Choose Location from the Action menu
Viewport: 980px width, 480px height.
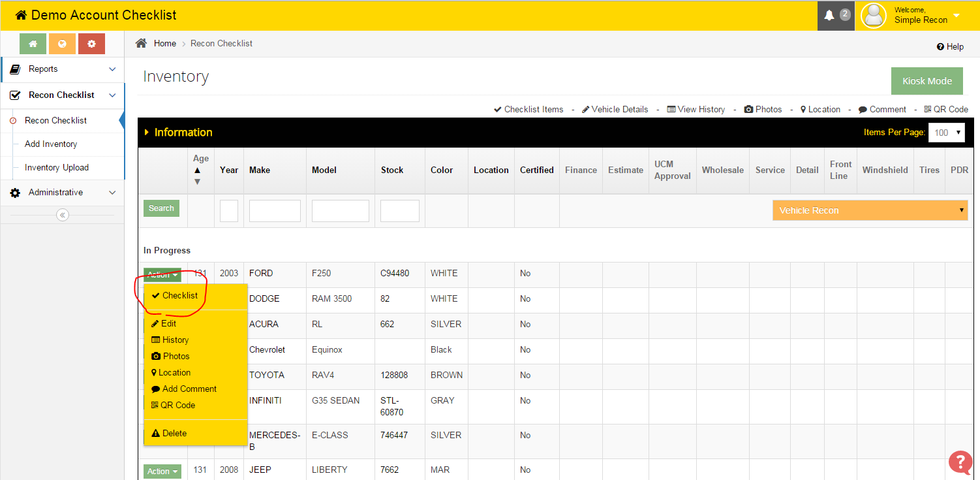[171, 372]
